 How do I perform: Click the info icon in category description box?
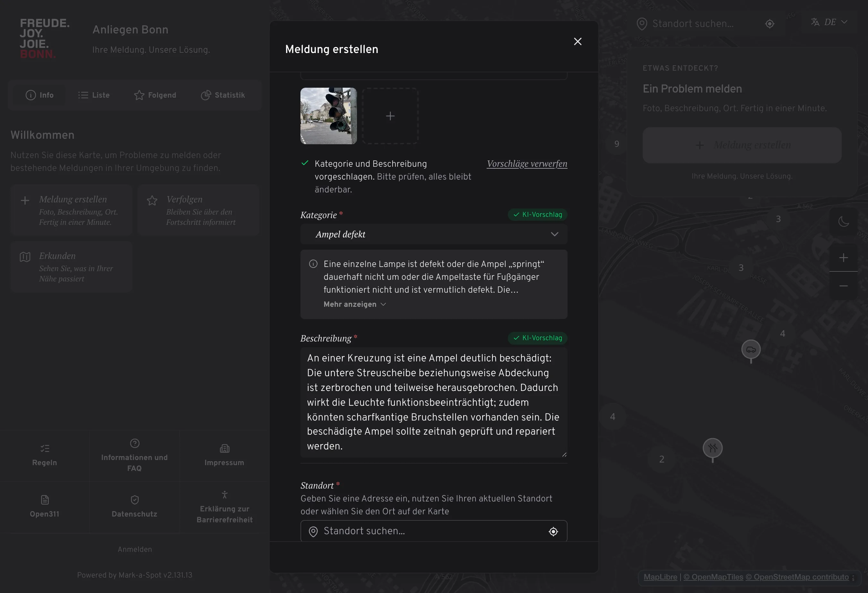tap(313, 264)
